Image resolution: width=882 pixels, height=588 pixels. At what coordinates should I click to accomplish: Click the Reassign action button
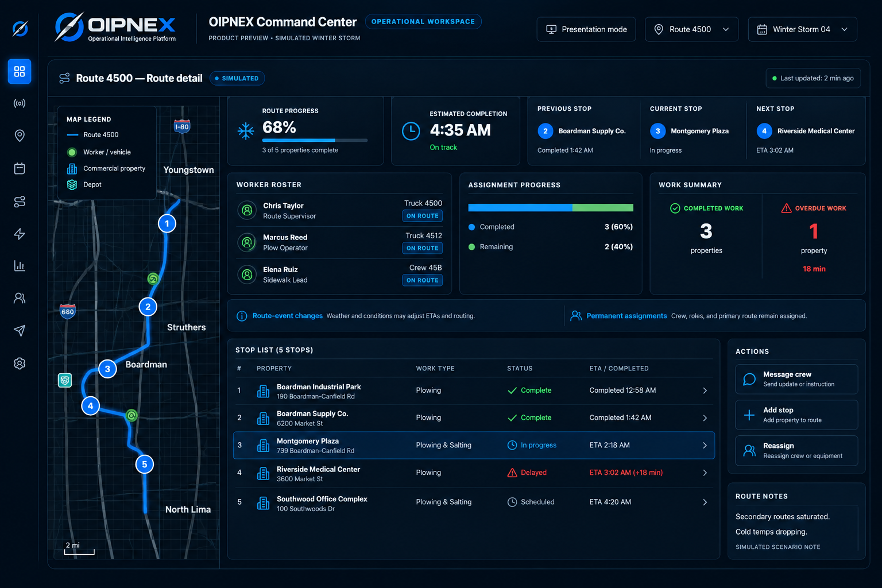[796, 450]
